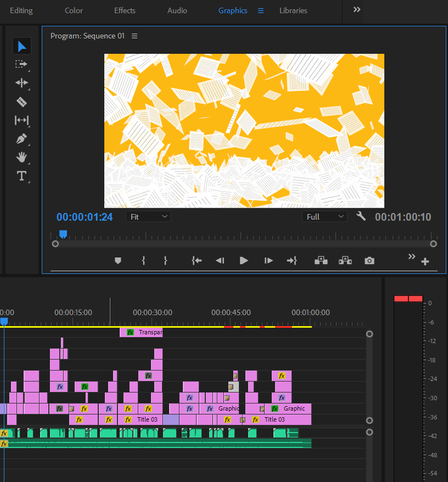The height and width of the screenshot is (482, 448).
Task: Select the Ripple Edit tool
Action: point(21,83)
